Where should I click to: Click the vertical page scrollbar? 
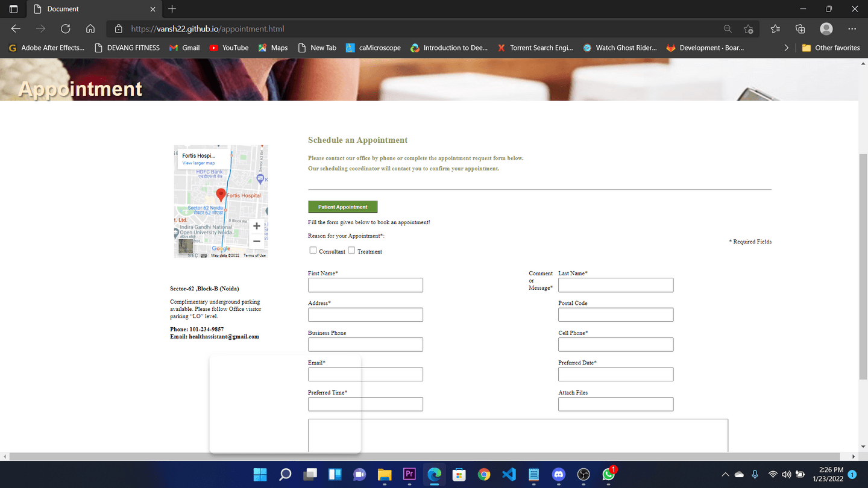[x=863, y=266]
